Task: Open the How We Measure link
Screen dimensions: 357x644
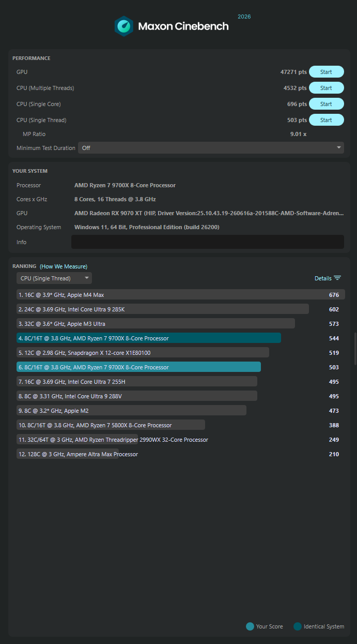Action: pos(64,266)
